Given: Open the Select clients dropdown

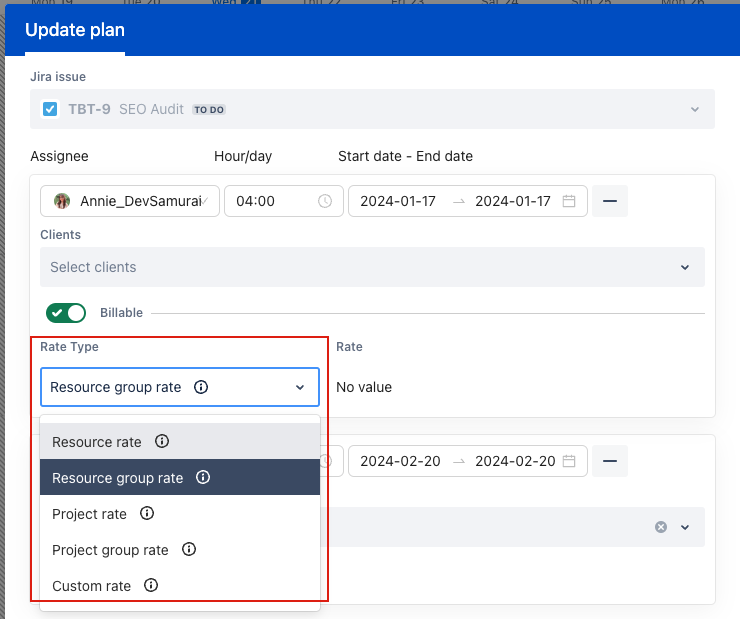Looking at the screenshot, I should (x=372, y=267).
